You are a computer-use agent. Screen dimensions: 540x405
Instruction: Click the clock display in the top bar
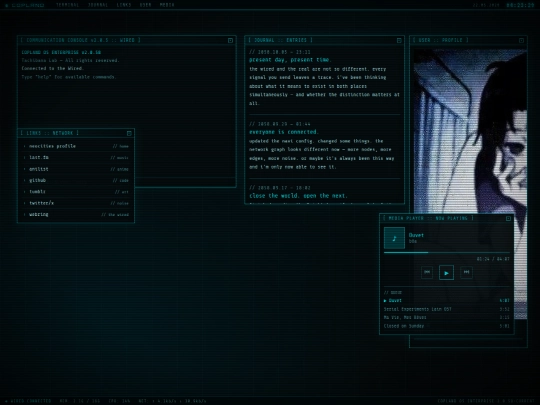(x=520, y=5)
